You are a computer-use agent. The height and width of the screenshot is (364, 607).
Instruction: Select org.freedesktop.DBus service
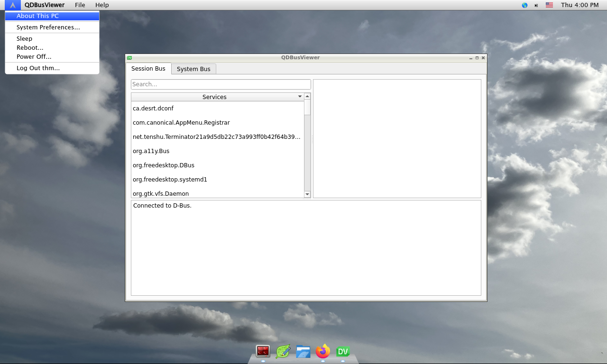click(164, 165)
